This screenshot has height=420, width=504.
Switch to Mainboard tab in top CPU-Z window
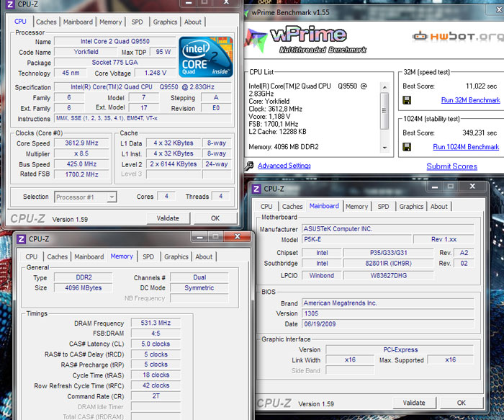[x=78, y=22]
